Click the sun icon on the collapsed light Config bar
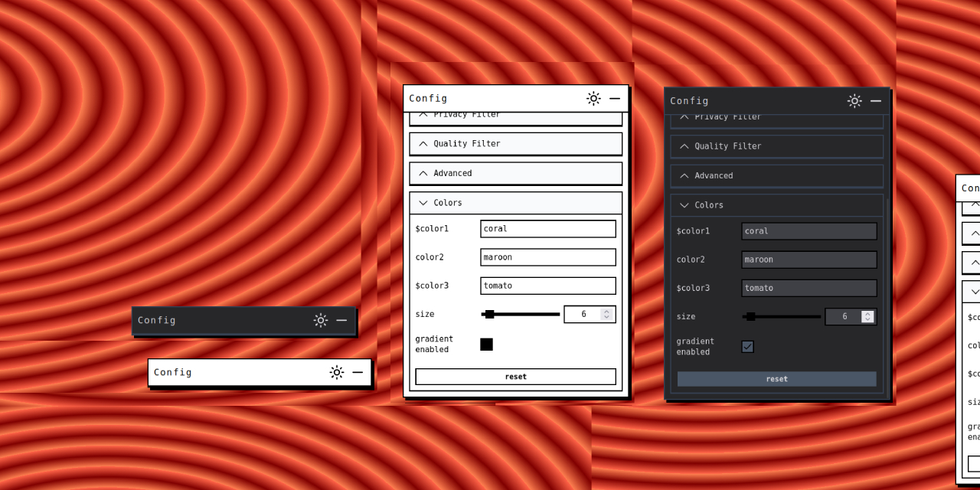This screenshot has width=980, height=490. [x=337, y=372]
